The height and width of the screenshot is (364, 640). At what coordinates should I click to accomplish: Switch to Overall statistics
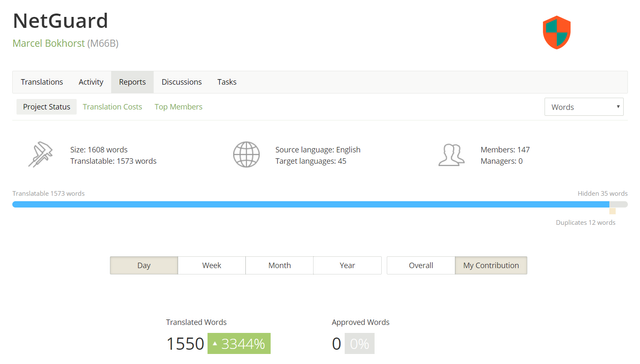(x=421, y=265)
